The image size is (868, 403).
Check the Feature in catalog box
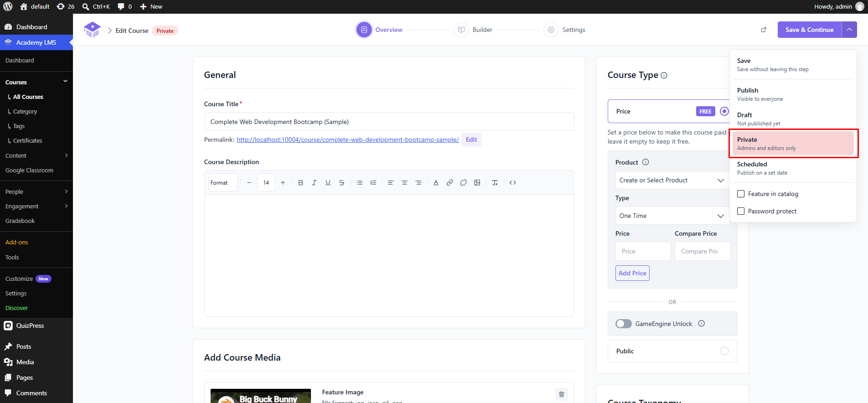(x=741, y=194)
